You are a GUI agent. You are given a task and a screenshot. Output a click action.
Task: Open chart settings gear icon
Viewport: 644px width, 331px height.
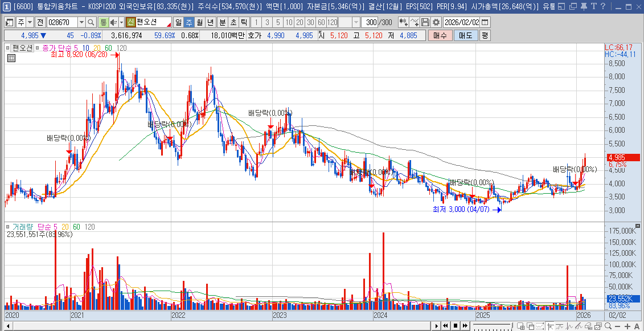(x=436, y=22)
